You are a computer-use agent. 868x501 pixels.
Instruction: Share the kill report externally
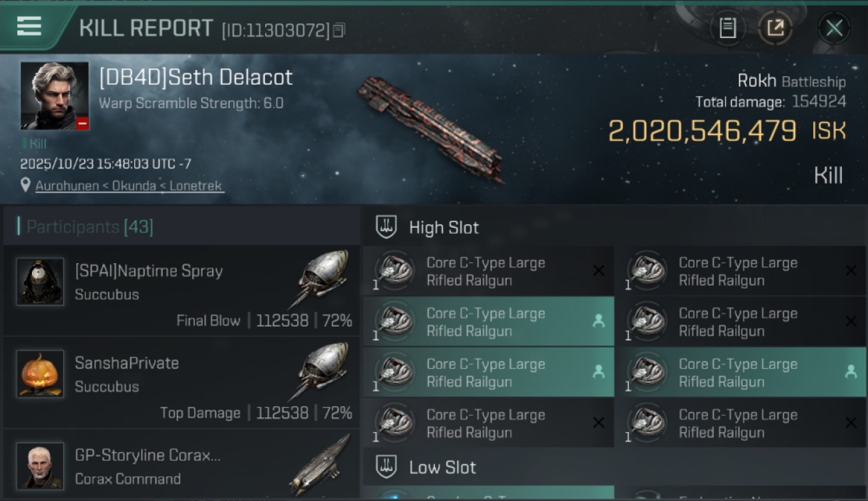(775, 28)
